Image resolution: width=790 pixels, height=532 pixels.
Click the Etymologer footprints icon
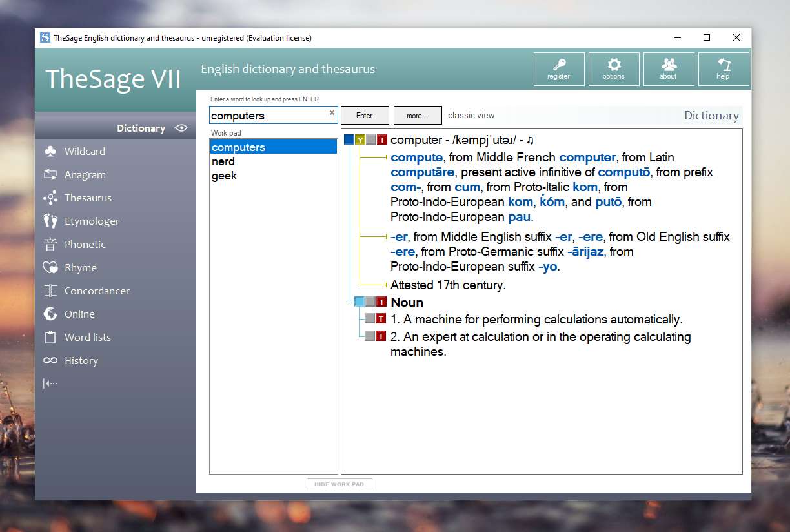click(x=50, y=221)
